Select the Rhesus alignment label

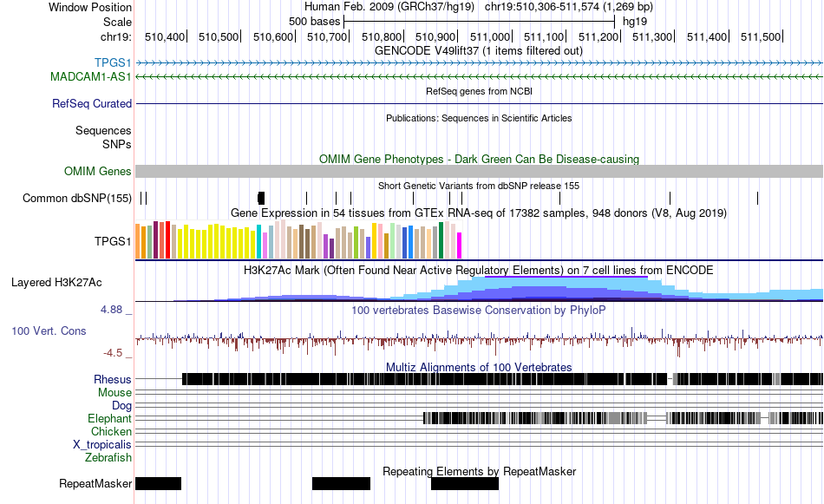click(113, 379)
